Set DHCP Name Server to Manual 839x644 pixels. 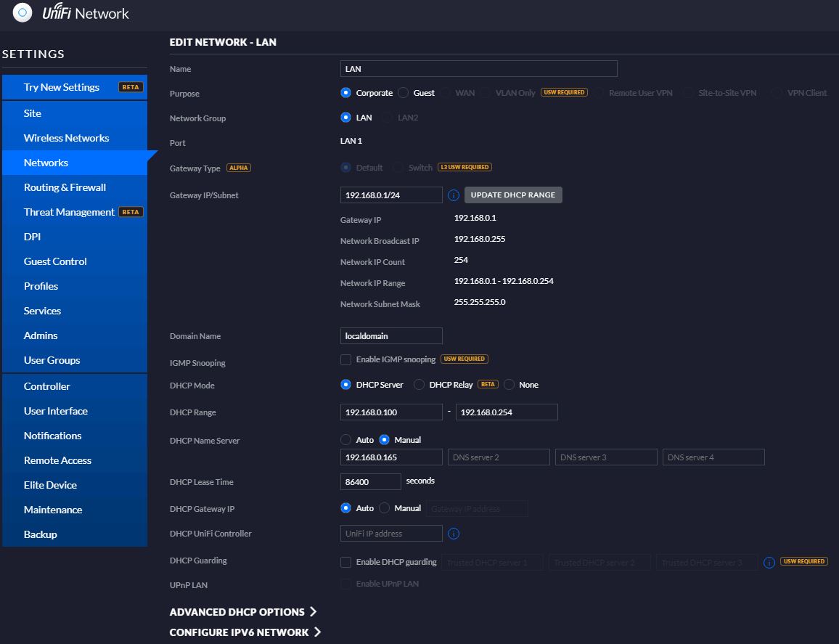[384, 439]
